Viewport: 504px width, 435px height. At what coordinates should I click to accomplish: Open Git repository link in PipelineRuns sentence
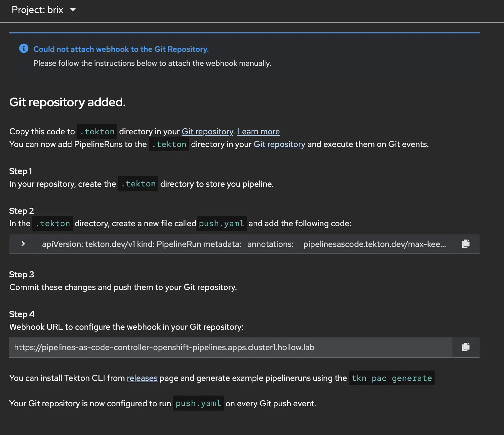point(279,144)
